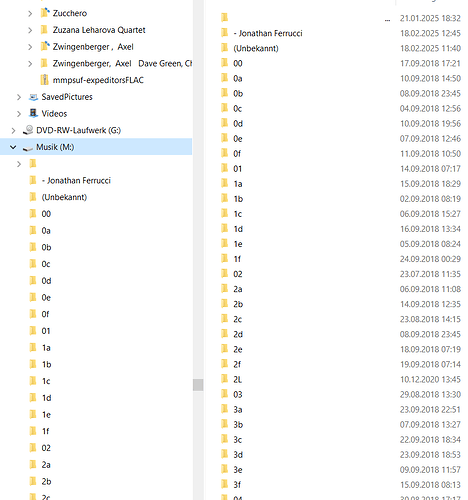Screen dimensions: 468x500
Task: Select '- Jonathan Ferrucci' in the navigation tree
Action: [76, 180]
